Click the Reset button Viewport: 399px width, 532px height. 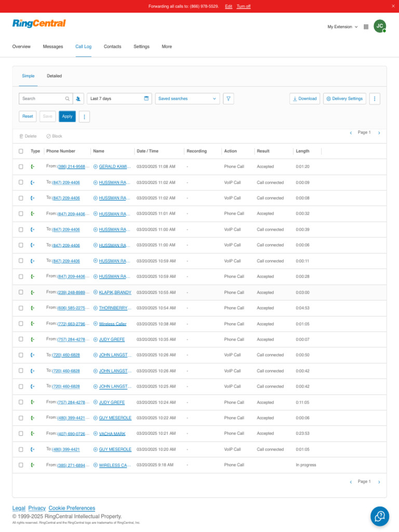point(28,116)
